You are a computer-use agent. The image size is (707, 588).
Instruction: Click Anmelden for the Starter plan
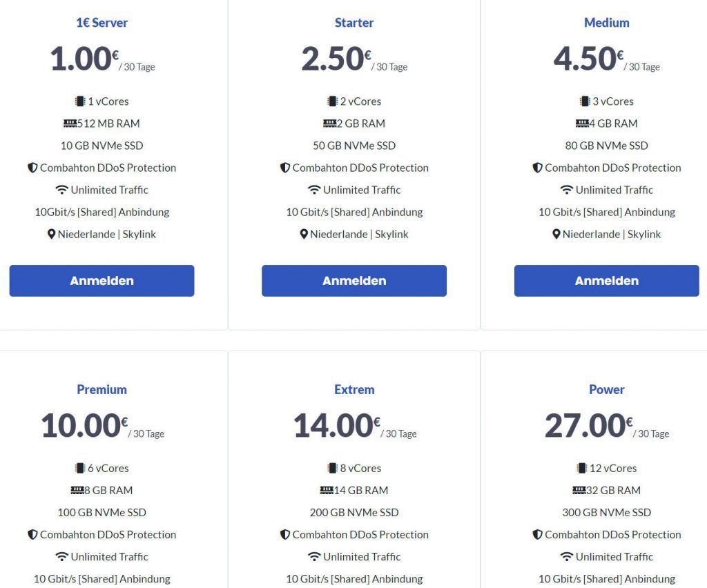(354, 281)
